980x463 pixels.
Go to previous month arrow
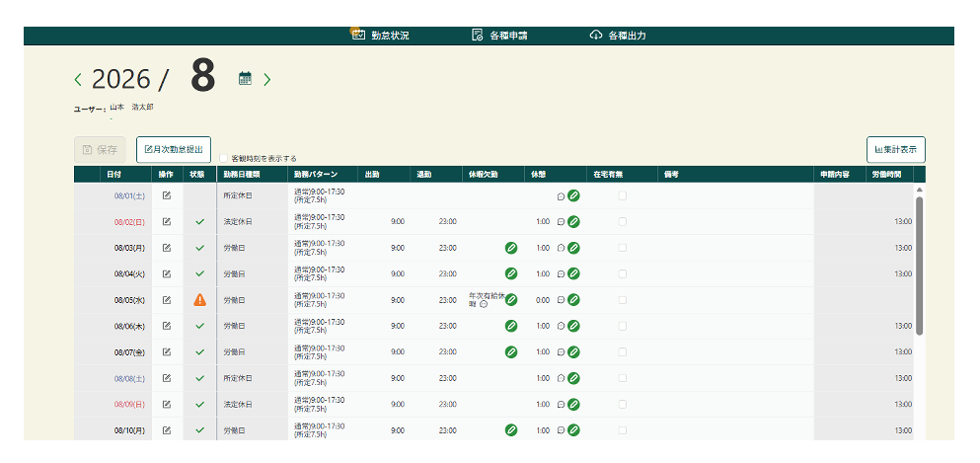point(78,79)
